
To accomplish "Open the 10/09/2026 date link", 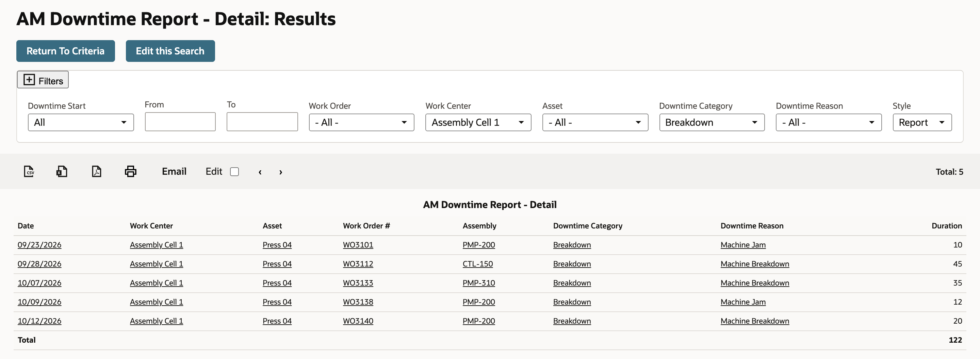I will click(x=39, y=302).
